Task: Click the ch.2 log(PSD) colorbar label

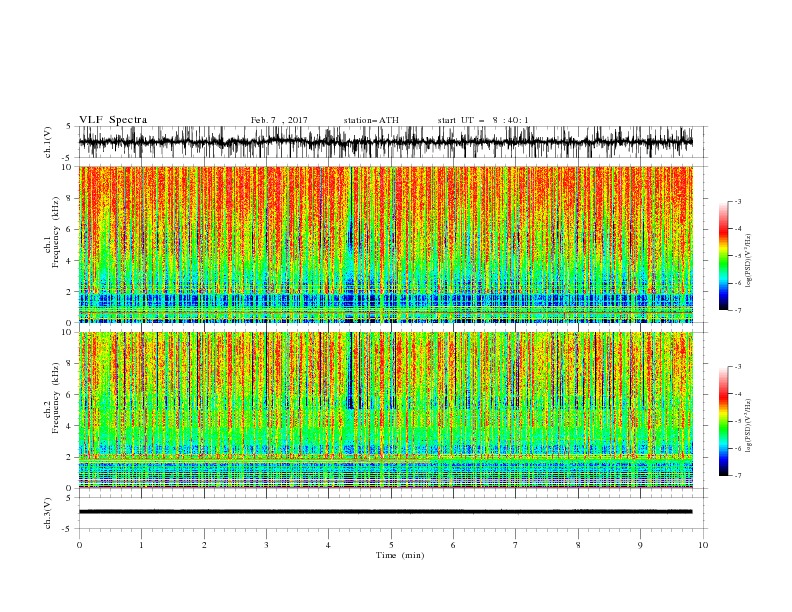Action: (x=748, y=426)
